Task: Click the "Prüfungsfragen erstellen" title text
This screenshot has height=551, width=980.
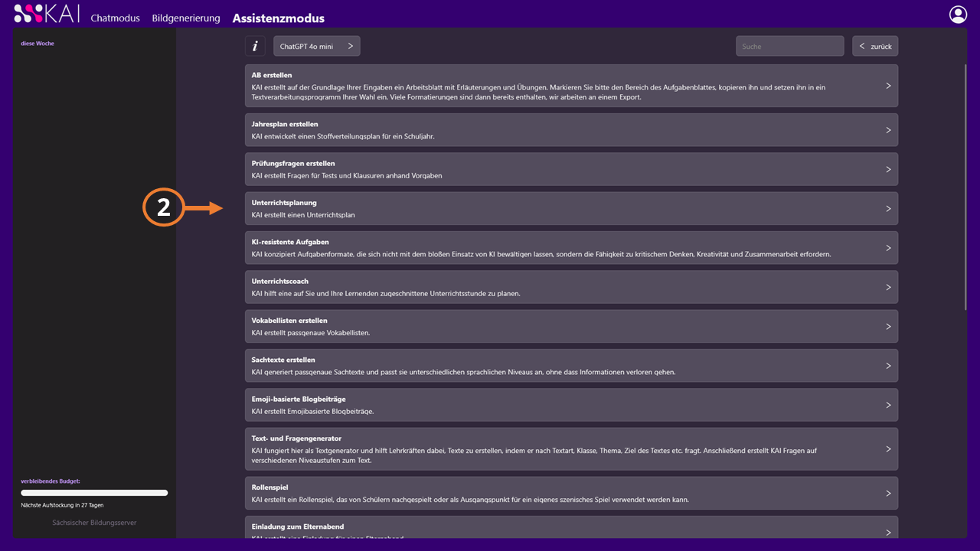Action: click(x=293, y=163)
